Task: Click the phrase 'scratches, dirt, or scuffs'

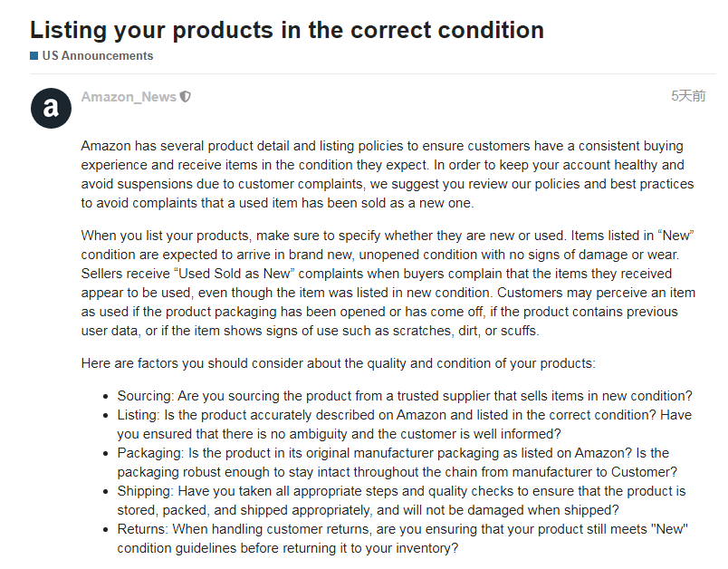Action: point(465,331)
